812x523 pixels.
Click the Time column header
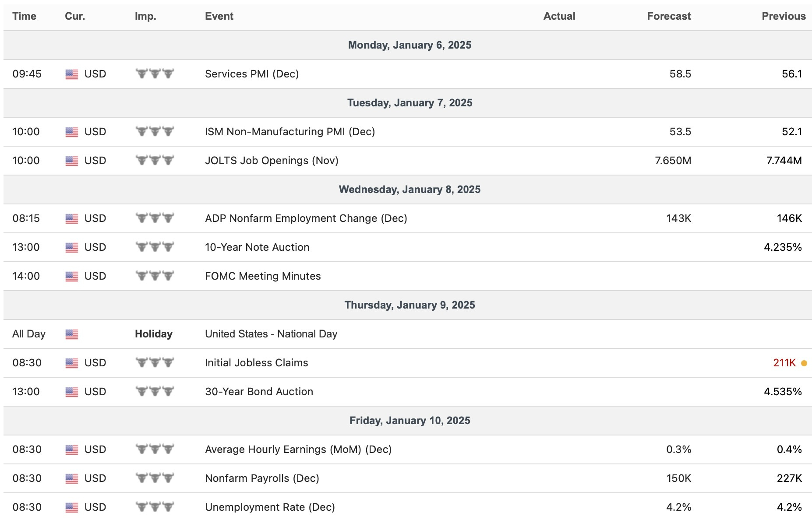[25, 16]
